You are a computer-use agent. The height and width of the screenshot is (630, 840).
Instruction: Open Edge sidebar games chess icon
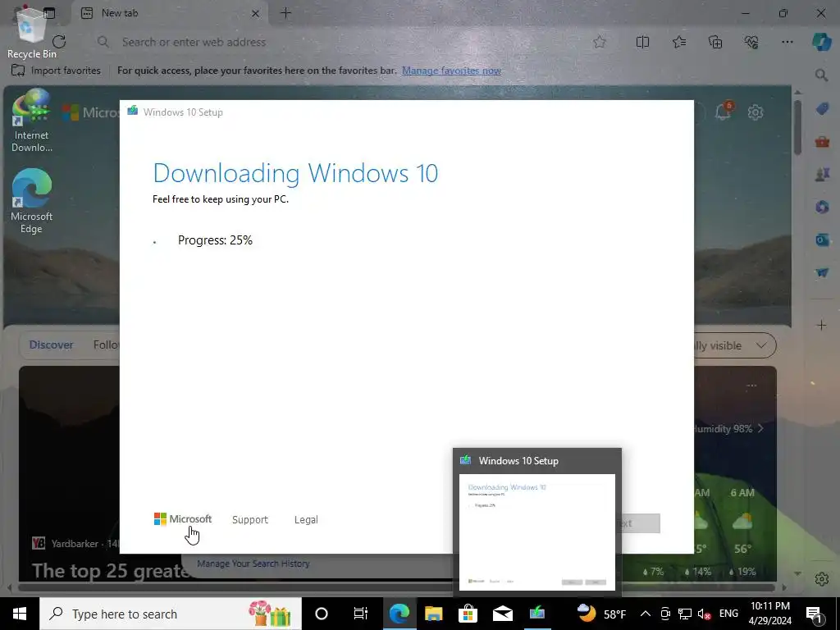(822, 175)
